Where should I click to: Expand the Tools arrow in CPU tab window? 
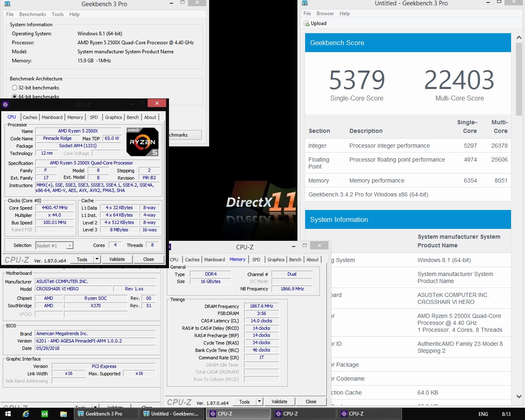[97, 259]
